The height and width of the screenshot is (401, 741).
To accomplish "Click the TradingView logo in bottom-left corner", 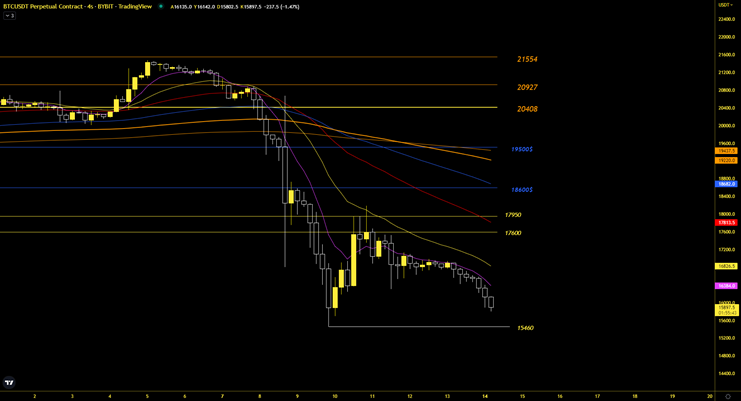I will tap(9, 383).
